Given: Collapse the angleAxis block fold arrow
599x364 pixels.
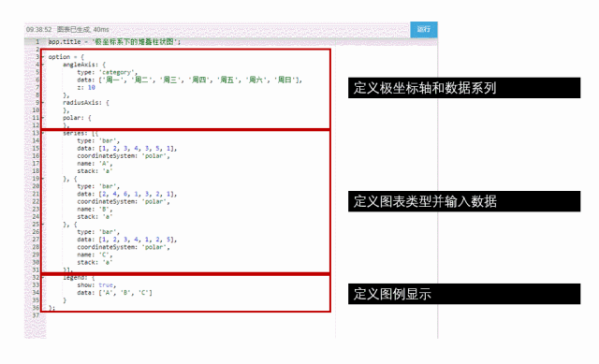Looking at the screenshot, I should point(43,65).
